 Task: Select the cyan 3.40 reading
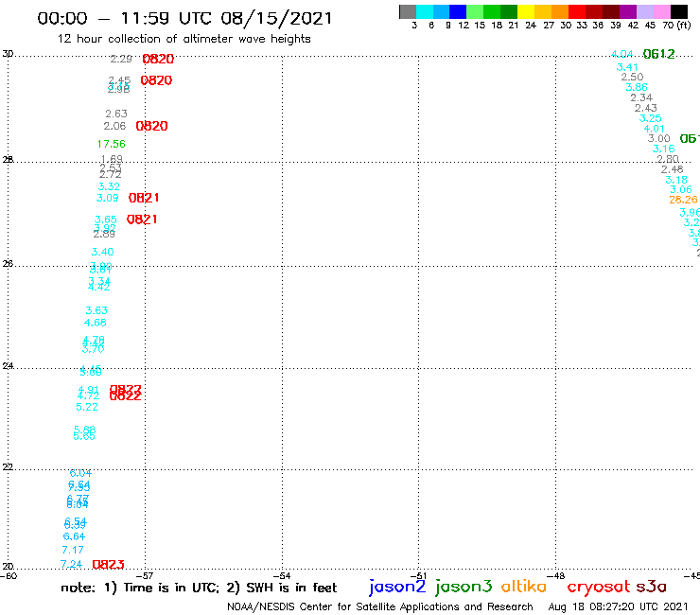[103, 252]
